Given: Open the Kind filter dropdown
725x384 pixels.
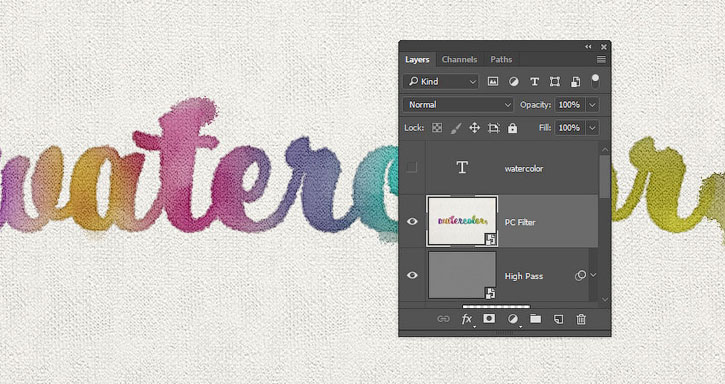Looking at the screenshot, I should coord(441,81).
